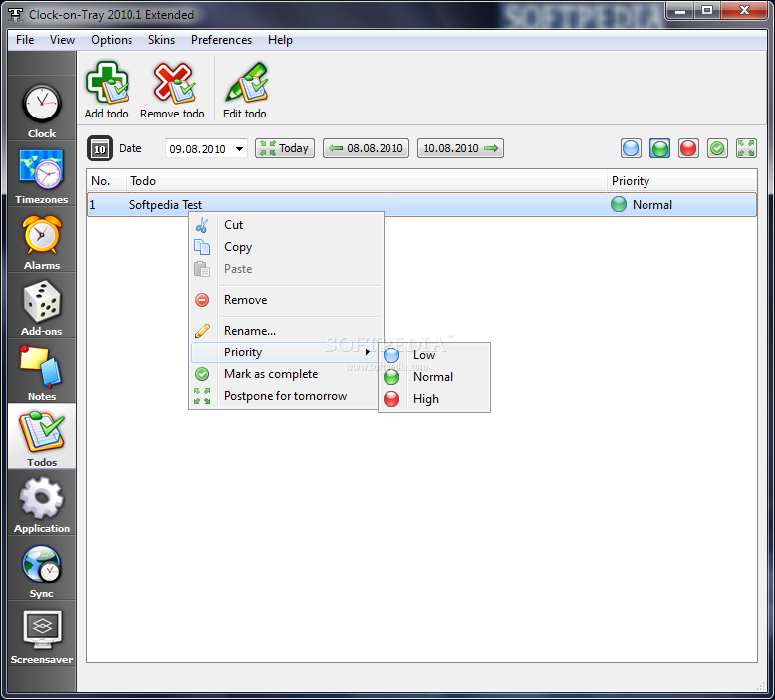Screen dimensions: 775x700
Task: Click the postpone arrows toolbar icon
Action: coord(746,148)
